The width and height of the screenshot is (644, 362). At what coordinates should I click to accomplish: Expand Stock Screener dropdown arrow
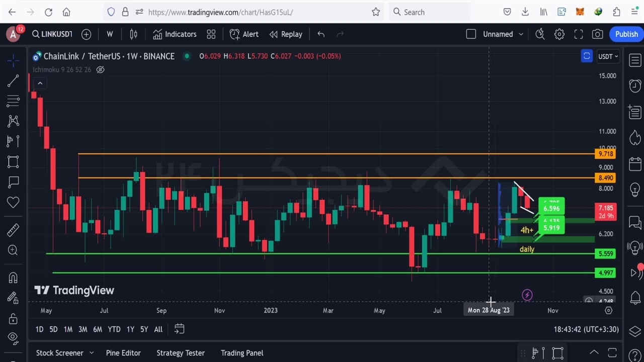click(91, 353)
